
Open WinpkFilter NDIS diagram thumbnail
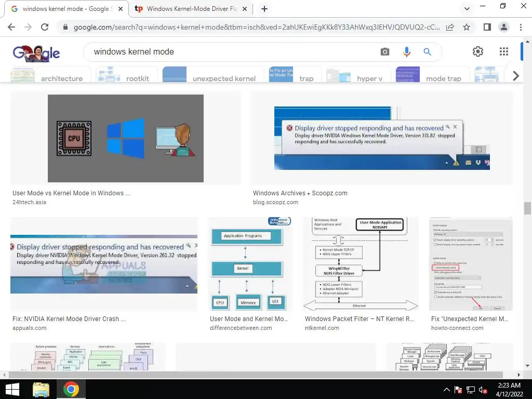[361, 264]
